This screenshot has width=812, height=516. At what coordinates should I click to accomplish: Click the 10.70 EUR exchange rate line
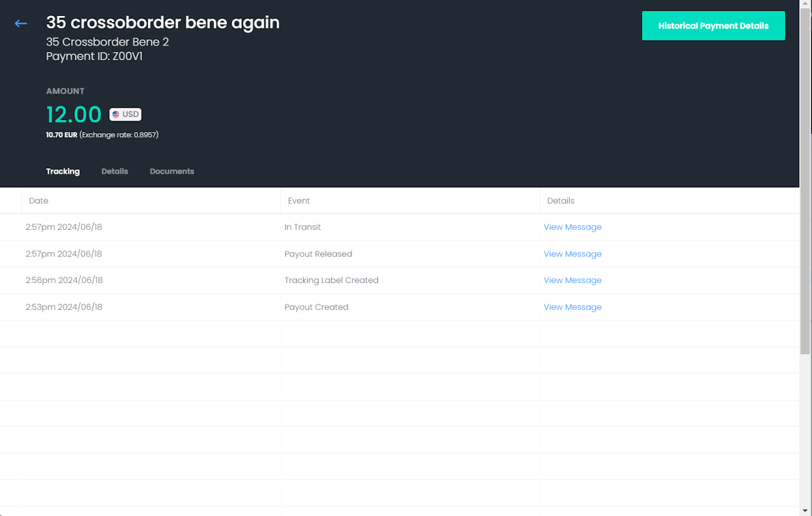click(x=102, y=135)
